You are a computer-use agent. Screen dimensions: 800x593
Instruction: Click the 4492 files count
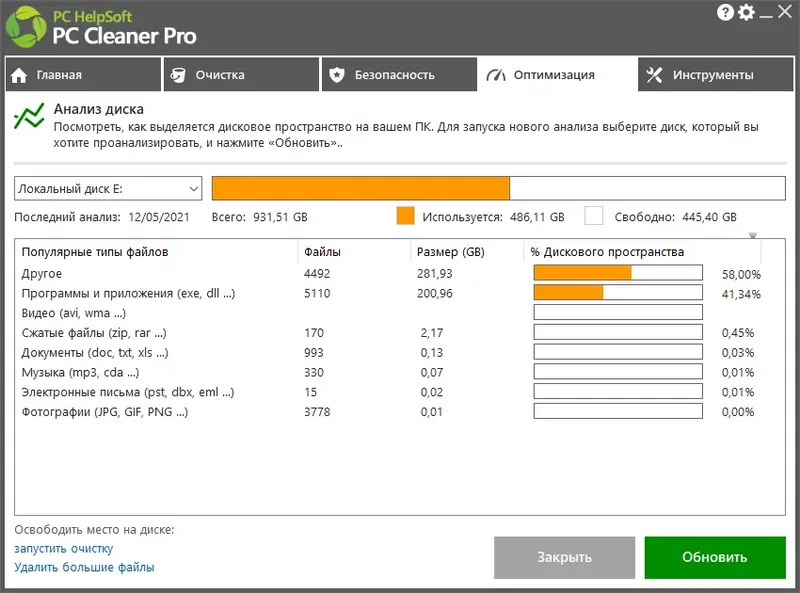(317, 274)
